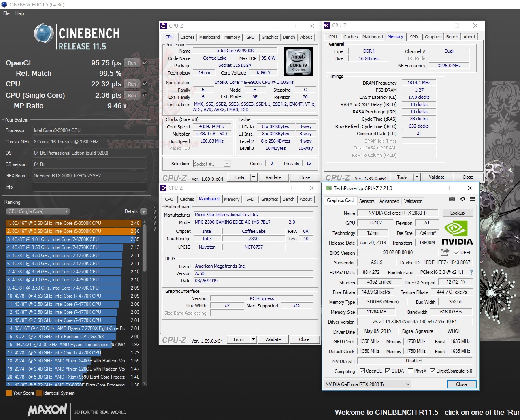Click the MAXON logo at bottom left
The width and height of the screenshot is (520, 420).
point(47,410)
